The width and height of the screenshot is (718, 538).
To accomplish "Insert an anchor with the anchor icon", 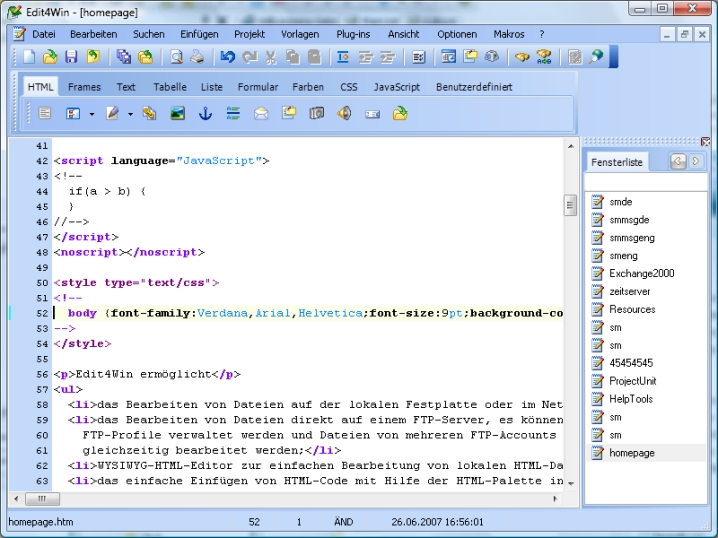I will tap(205, 114).
